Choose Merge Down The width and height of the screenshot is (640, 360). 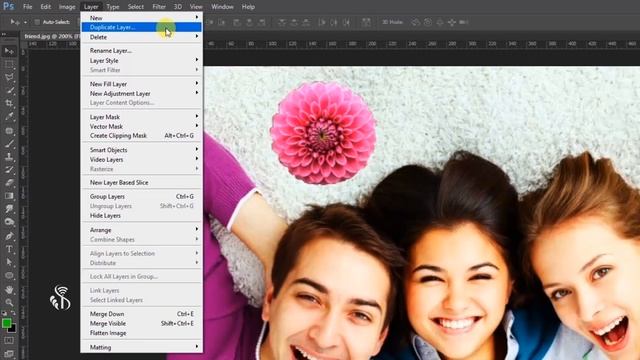[x=141, y=314]
